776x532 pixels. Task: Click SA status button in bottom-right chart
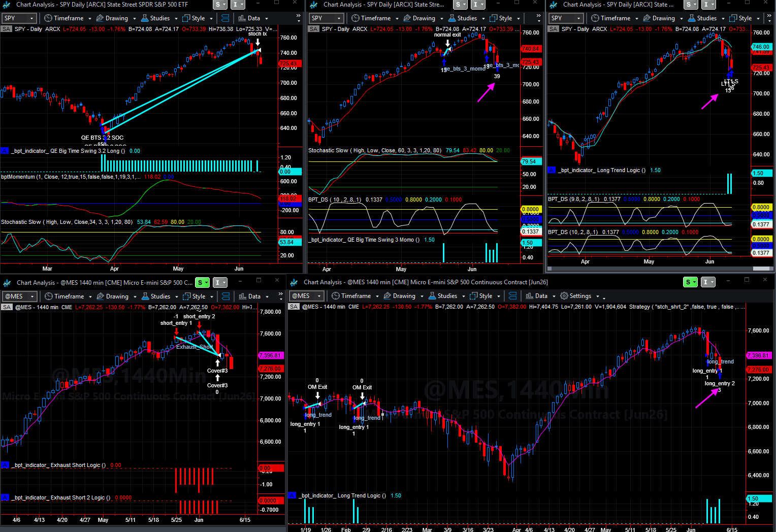pos(294,307)
